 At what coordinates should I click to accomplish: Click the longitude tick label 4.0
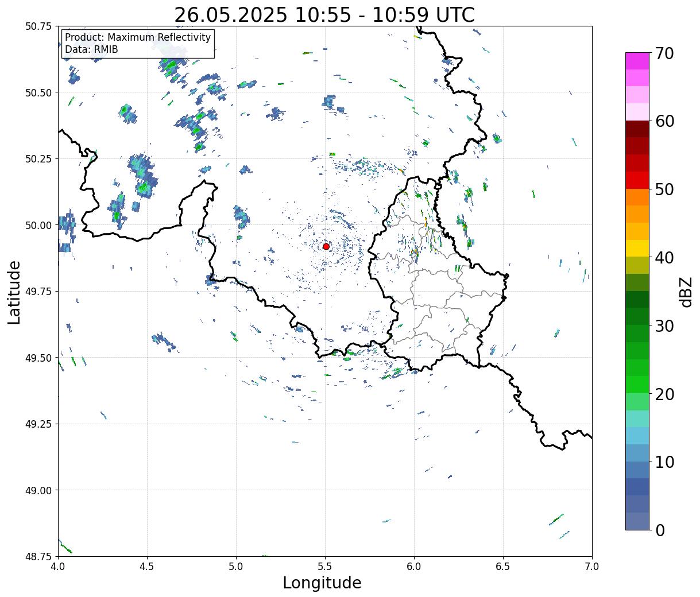tap(57, 567)
